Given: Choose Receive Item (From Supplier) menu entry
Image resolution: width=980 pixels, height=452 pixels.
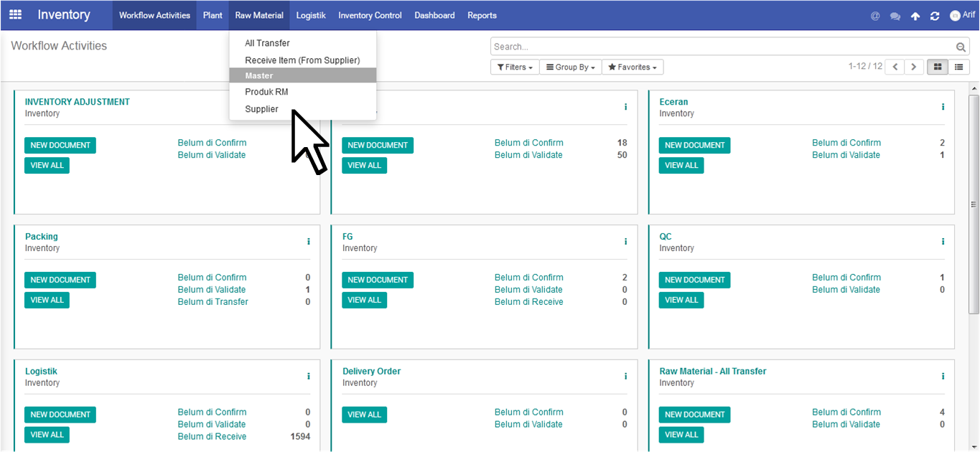Looking at the screenshot, I should pos(302,60).
